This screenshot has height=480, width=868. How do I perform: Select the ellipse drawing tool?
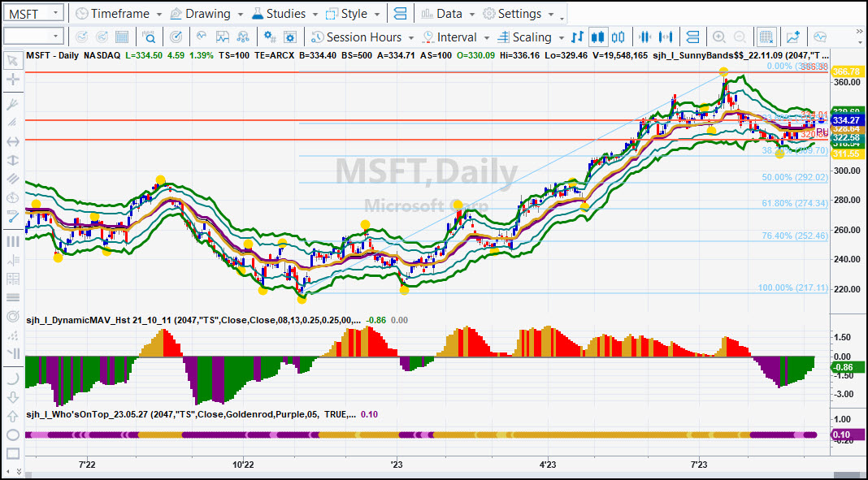13,435
